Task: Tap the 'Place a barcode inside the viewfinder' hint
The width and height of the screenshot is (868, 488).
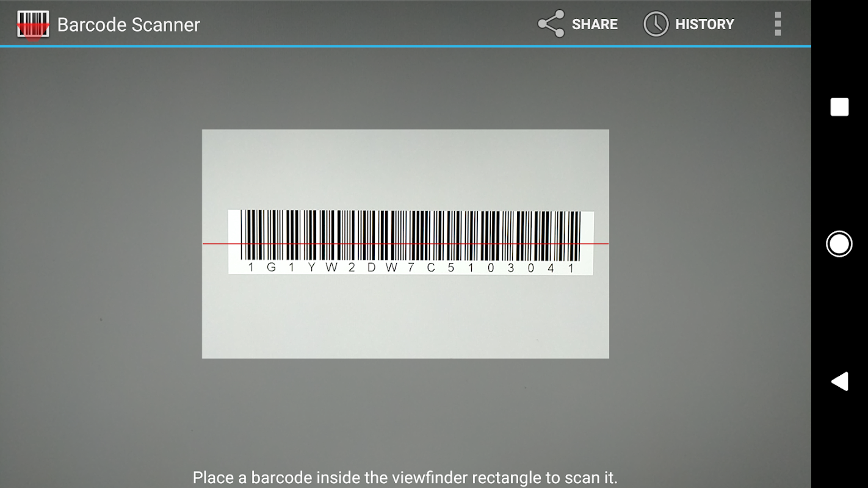Action: [x=405, y=477]
